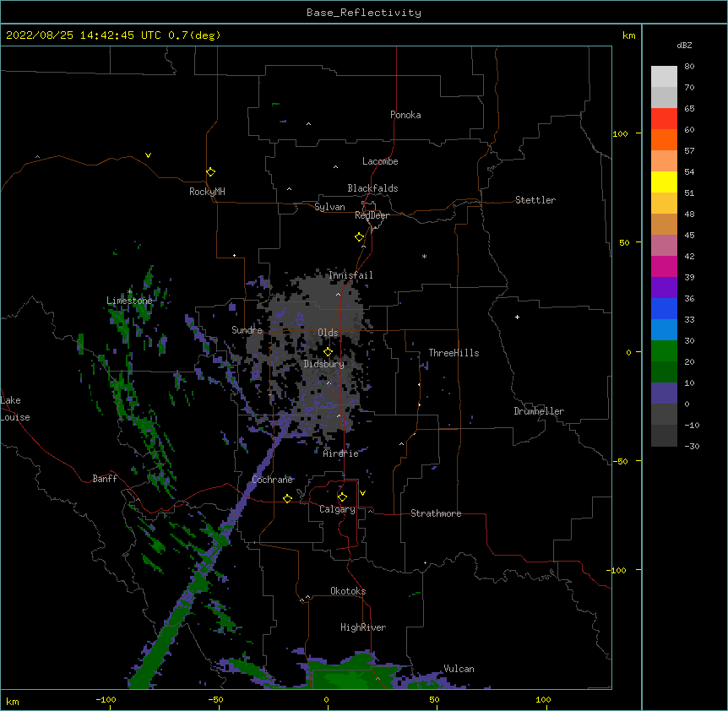Select the yellow diamond marker below RedDeer
Screen dimensions: 728x711
[359, 237]
